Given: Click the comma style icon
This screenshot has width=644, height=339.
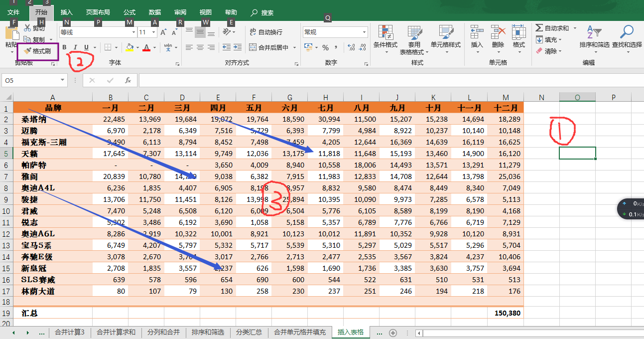Looking at the screenshot, I should click(x=336, y=47).
